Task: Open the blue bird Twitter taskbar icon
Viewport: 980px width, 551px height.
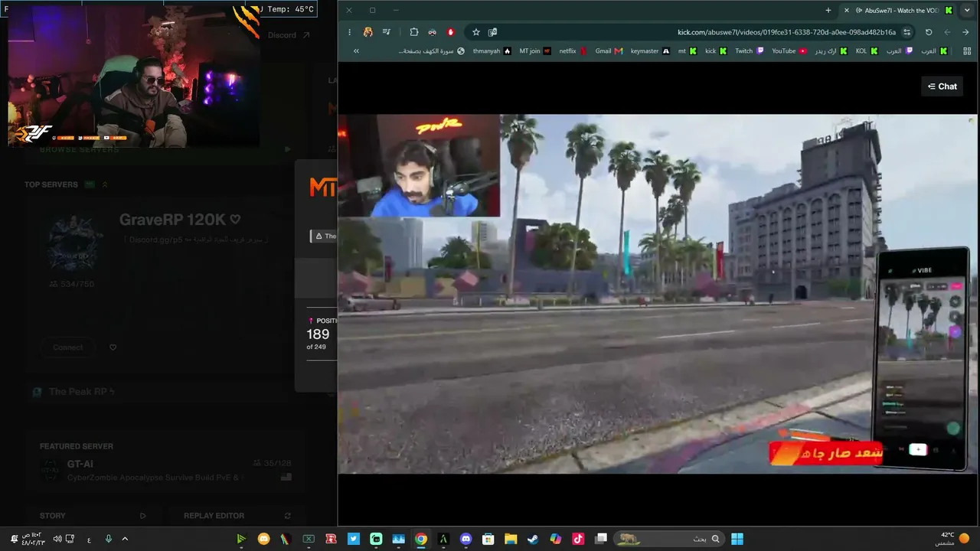Action: pyautogui.click(x=354, y=539)
